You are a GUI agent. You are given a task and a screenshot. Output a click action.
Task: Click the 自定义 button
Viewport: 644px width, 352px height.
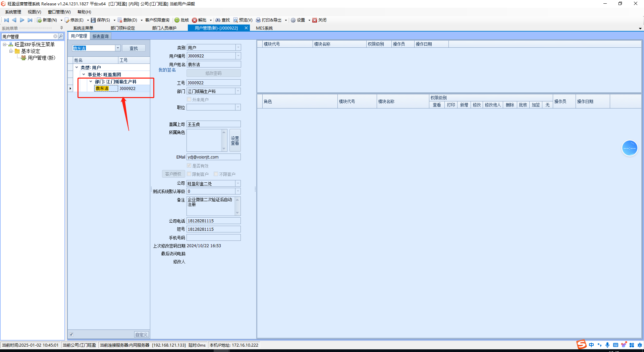(x=141, y=335)
